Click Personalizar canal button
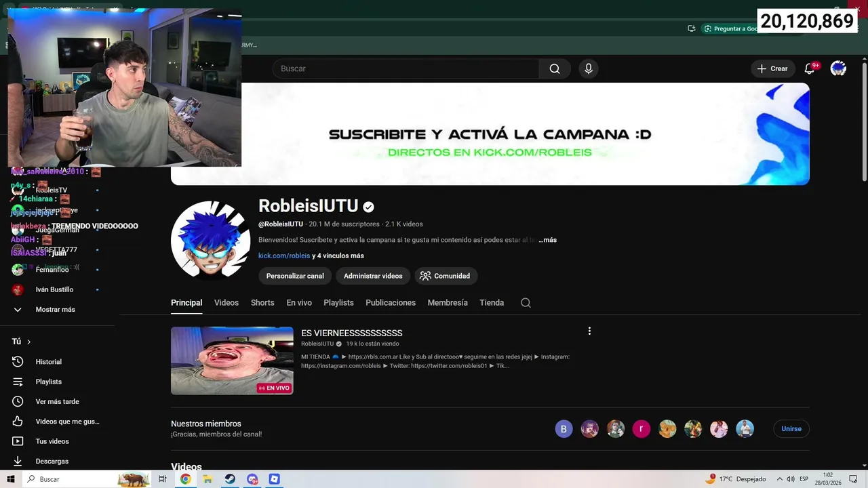The width and height of the screenshot is (868, 488). (295, 276)
